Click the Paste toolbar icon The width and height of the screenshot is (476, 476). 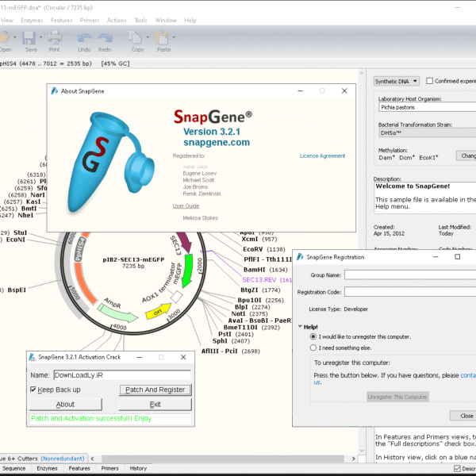(x=162, y=37)
